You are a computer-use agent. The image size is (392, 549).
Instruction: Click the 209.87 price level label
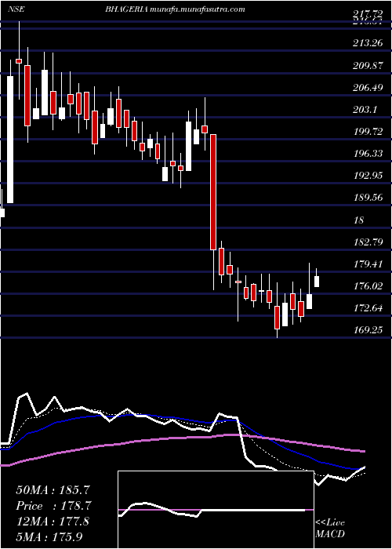pos(368,65)
